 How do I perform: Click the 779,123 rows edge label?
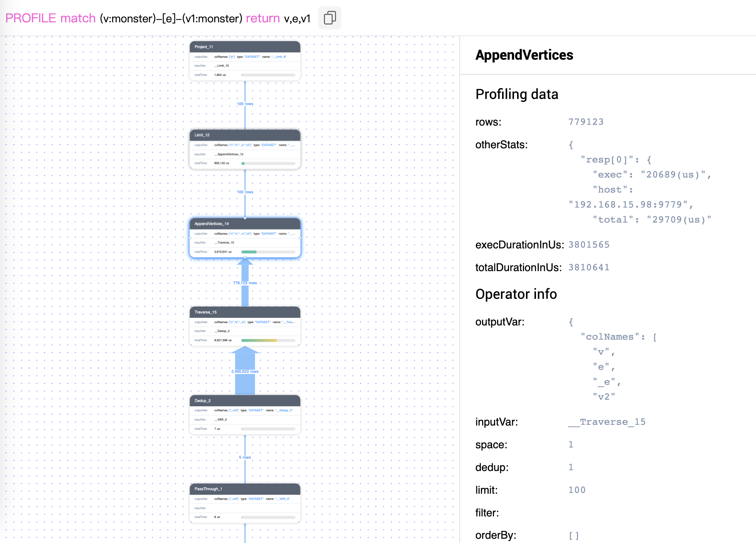coord(245,282)
